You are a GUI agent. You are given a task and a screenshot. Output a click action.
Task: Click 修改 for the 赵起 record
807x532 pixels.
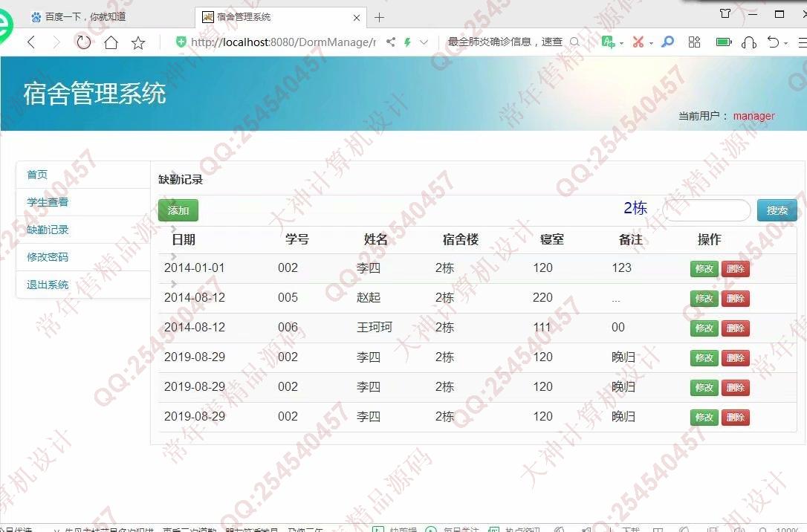pos(704,299)
